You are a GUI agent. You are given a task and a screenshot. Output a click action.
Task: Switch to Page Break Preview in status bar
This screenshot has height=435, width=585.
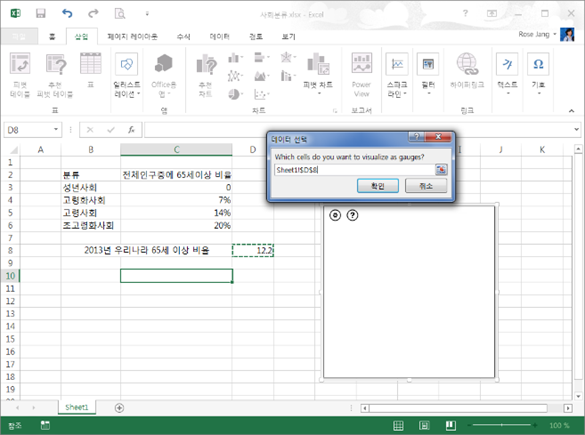click(451, 425)
